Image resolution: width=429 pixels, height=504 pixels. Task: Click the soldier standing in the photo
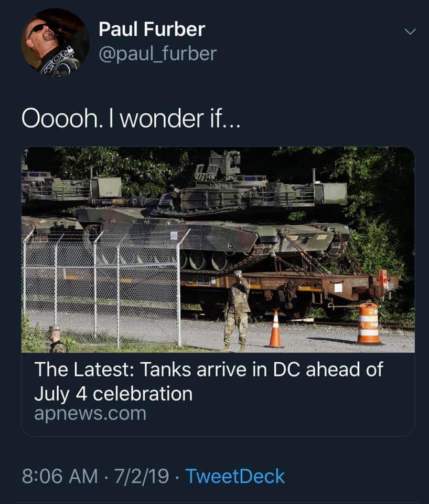(x=237, y=311)
